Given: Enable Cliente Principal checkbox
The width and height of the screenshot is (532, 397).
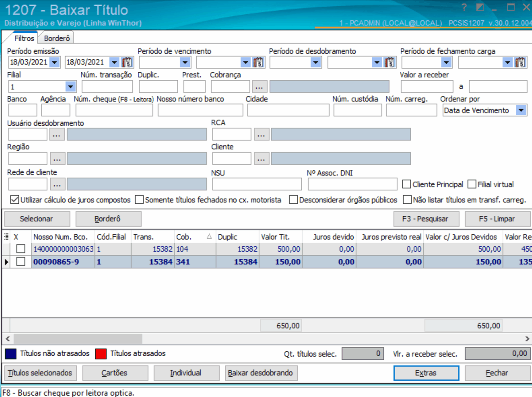Looking at the screenshot, I should pos(406,184).
